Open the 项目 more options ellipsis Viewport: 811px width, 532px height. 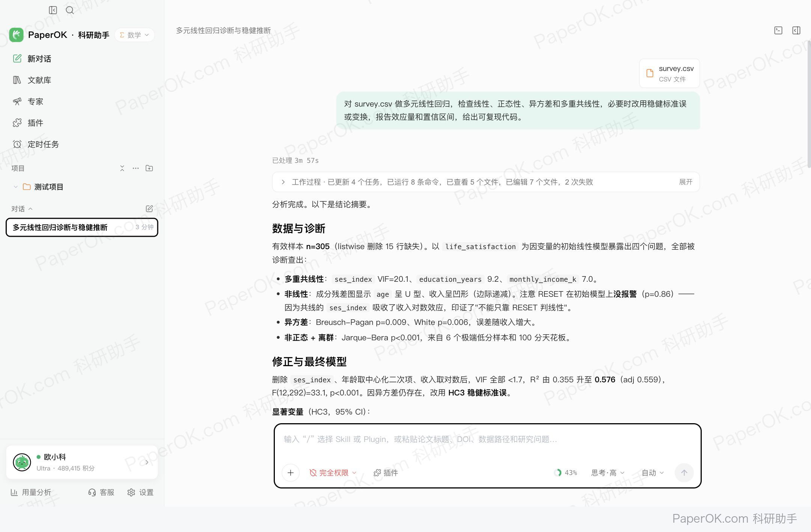136,168
